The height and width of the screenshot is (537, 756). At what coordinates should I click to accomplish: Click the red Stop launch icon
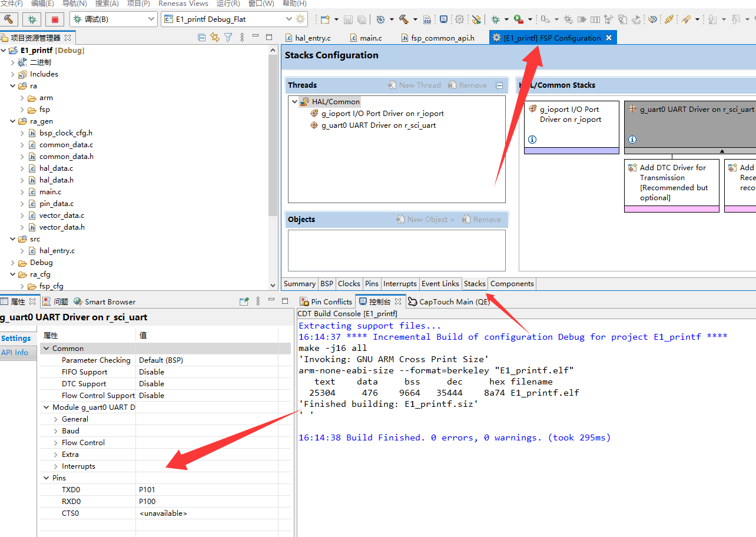pyautogui.click(x=55, y=19)
